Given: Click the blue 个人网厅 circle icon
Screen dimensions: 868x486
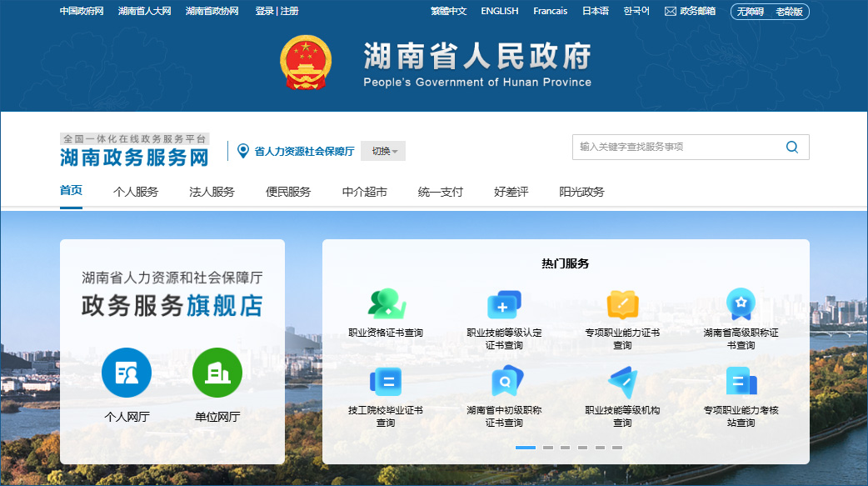Looking at the screenshot, I should 127,373.
